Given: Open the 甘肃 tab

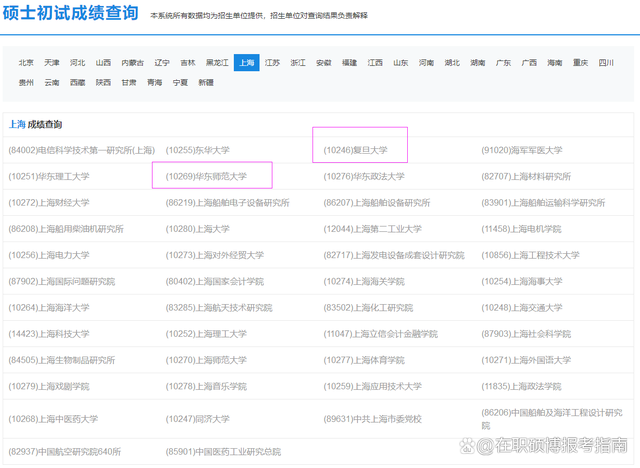Looking at the screenshot, I should 129,82.
